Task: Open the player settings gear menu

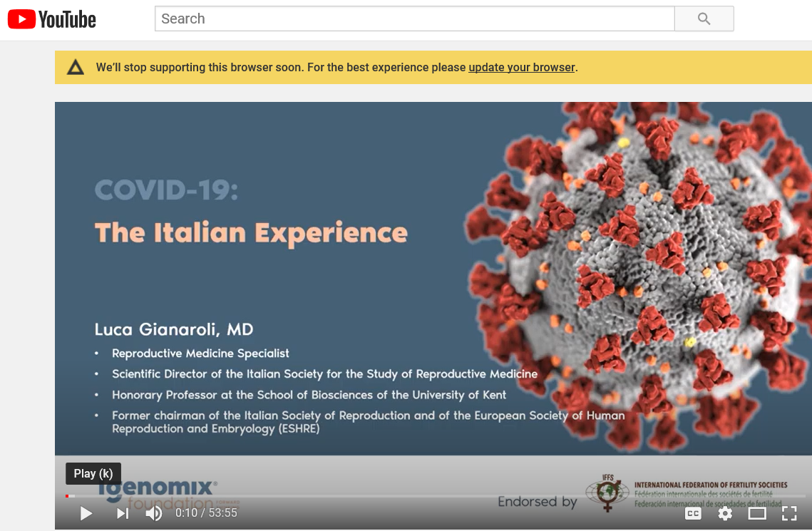Action: [725, 513]
